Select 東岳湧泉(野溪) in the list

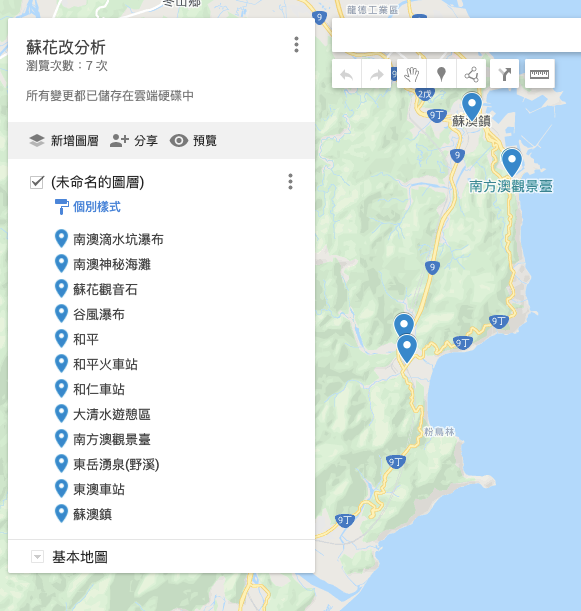(116, 464)
